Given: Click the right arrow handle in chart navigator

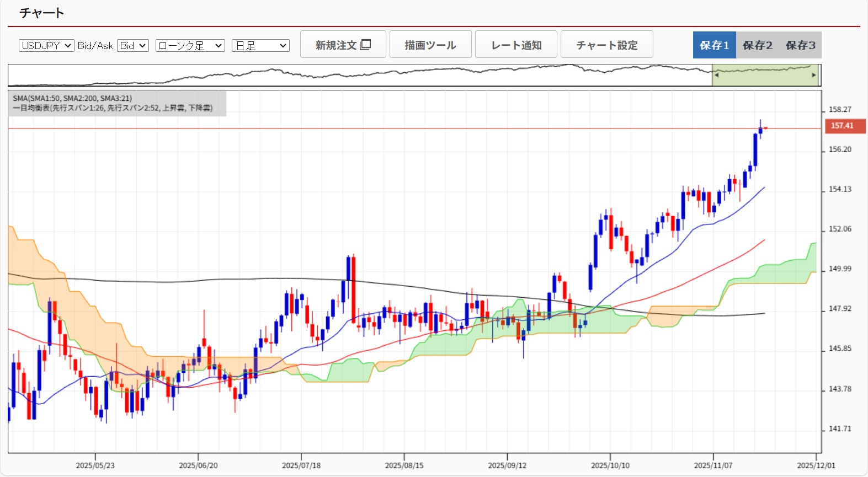Looking at the screenshot, I should click(x=813, y=76).
